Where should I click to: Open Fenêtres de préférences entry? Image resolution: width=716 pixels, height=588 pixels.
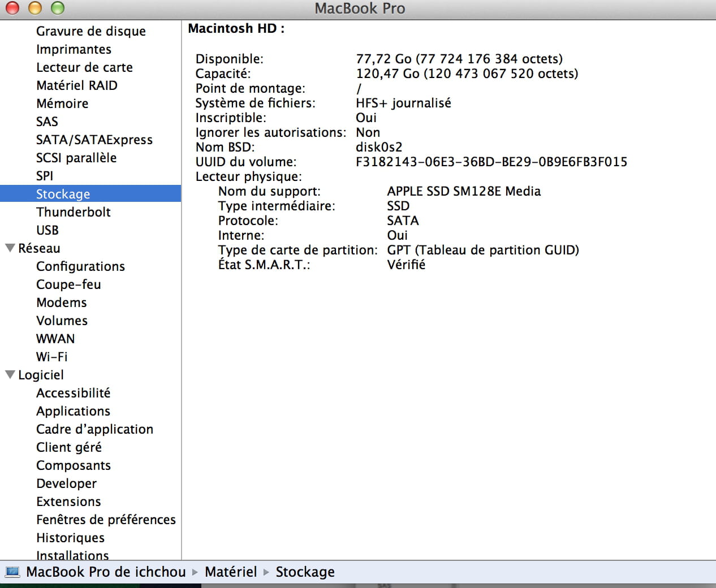tap(106, 520)
